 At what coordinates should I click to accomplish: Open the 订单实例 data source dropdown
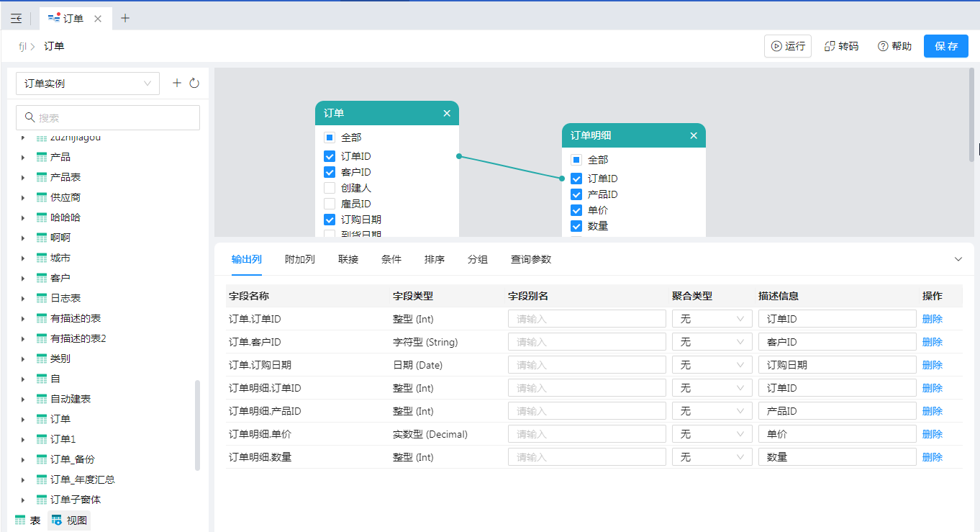click(88, 84)
